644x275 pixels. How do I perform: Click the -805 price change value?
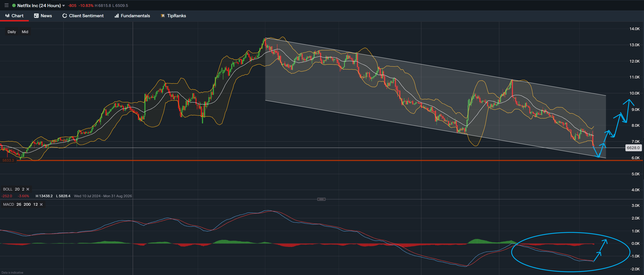(x=72, y=6)
